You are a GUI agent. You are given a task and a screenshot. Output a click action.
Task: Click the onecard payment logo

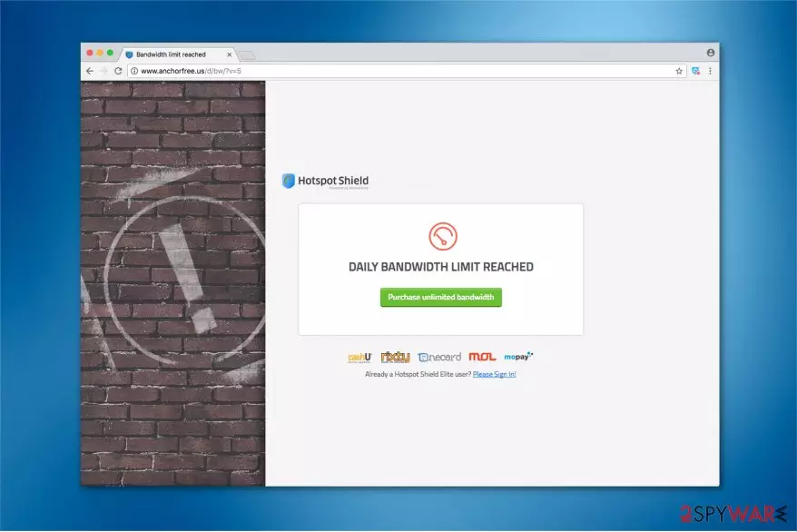[439, 357]
